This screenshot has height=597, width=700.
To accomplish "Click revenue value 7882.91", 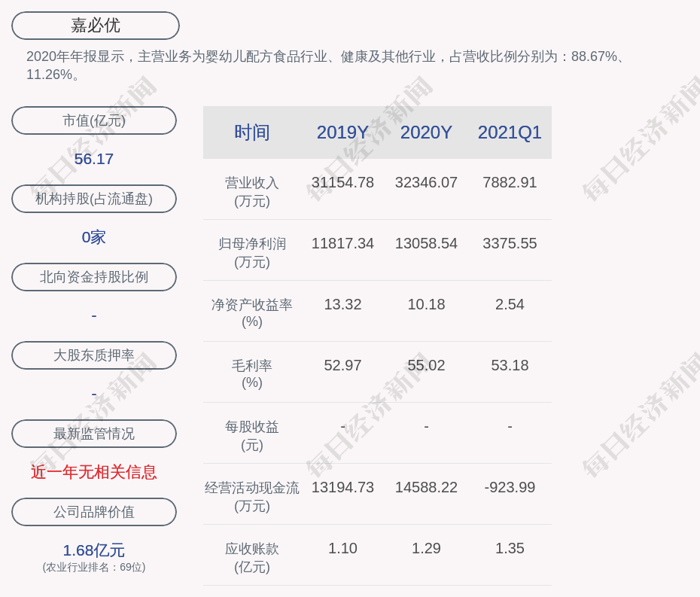I will [x=510, y=183].
